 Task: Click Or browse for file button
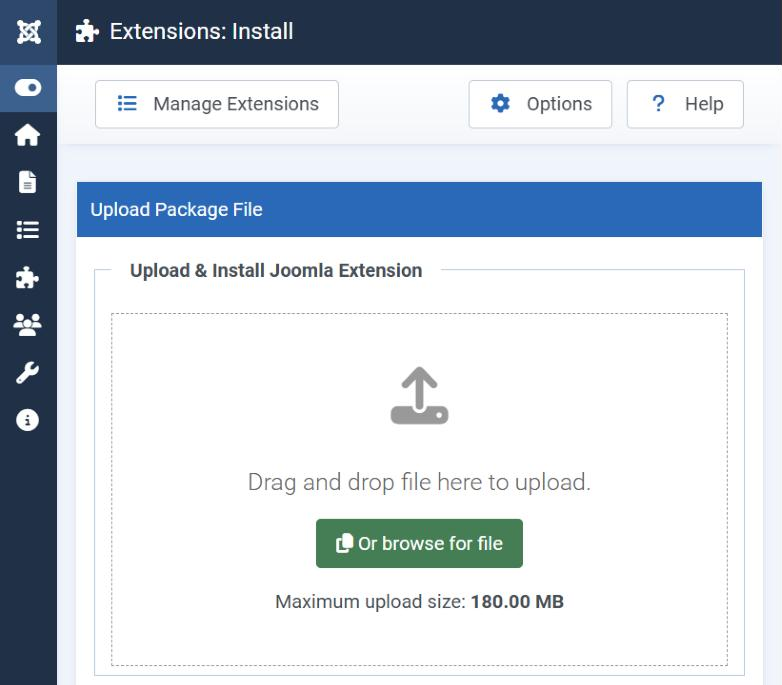[419, 543]
